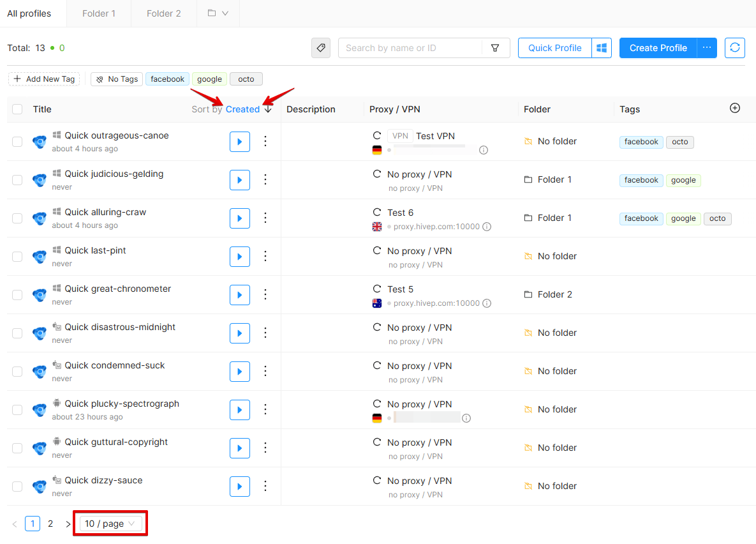Recheck proxy connection for Test 5
This screenshot has width=756, height=544.
click(x=377, y=289)
